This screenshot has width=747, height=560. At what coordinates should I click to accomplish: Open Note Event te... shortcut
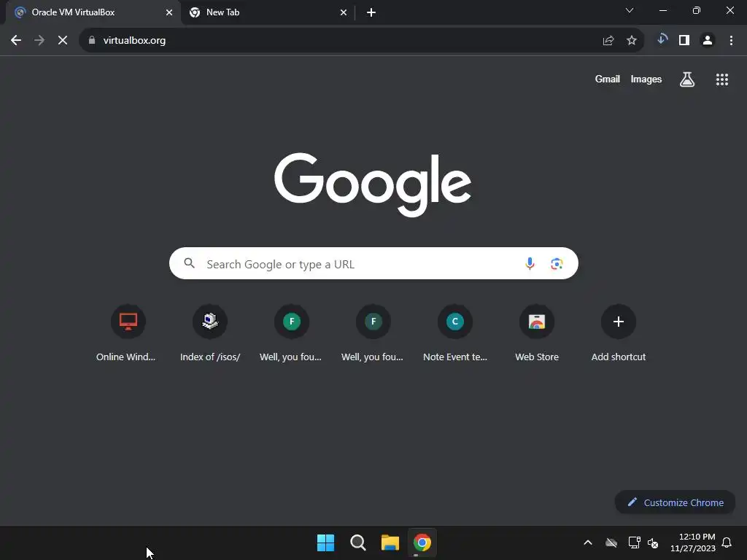[x=455, y=332]
